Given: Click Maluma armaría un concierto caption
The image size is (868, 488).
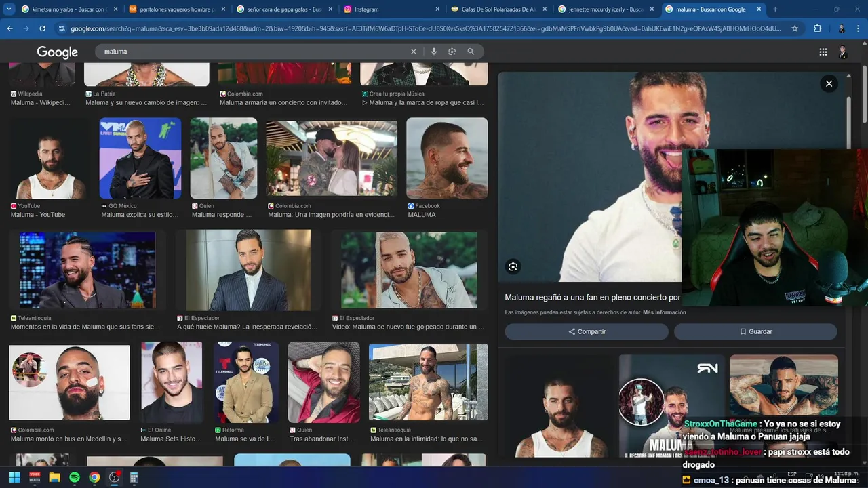Looking at the screenshot, I should click(283, 103).
